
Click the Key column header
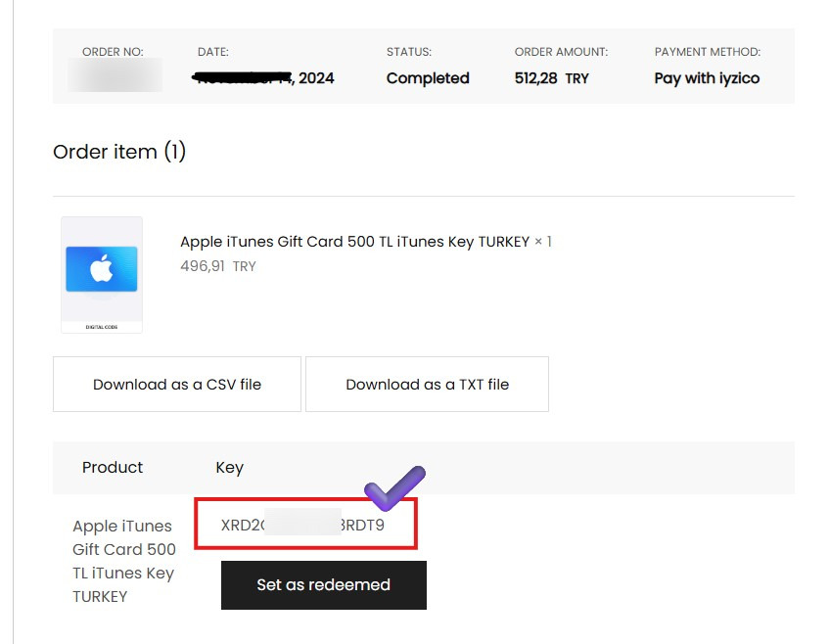(x=229, y=468)
